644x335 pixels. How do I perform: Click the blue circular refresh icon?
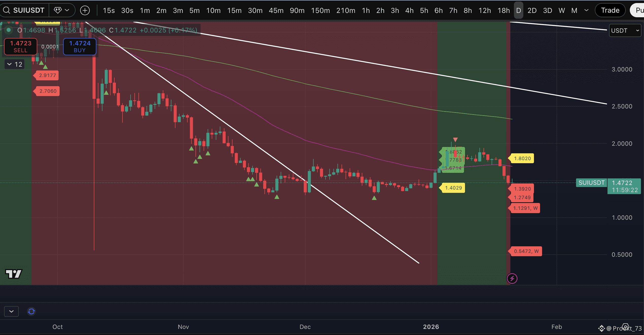(31, 311)
